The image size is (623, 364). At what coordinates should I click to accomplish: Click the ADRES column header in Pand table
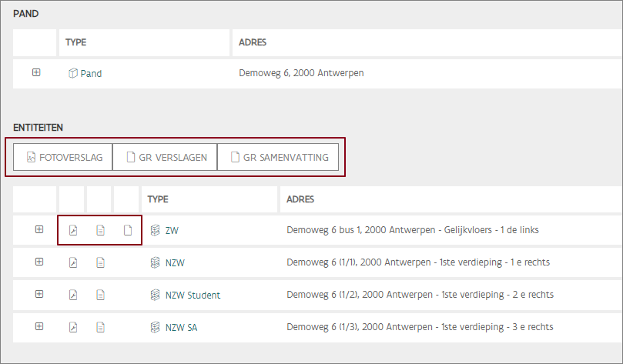(253, 42)
